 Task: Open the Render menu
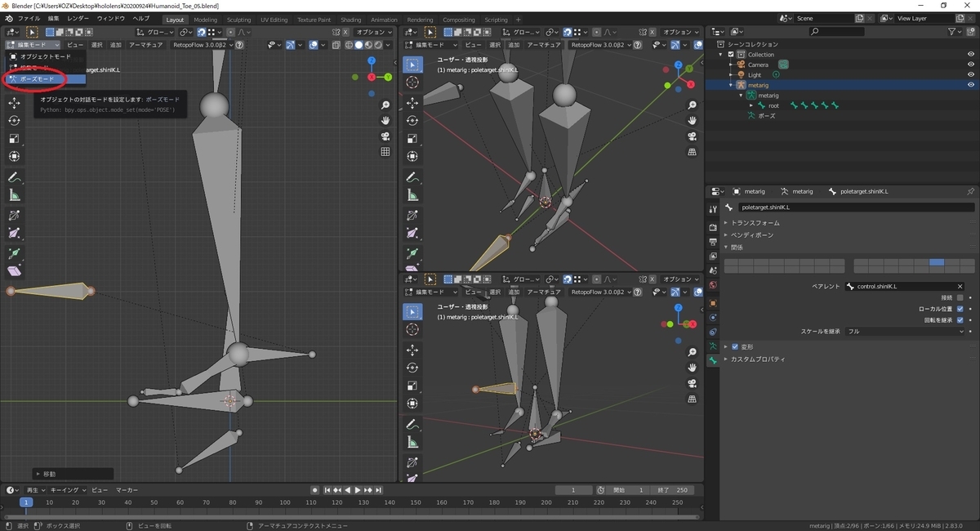[x=78, y=18]
